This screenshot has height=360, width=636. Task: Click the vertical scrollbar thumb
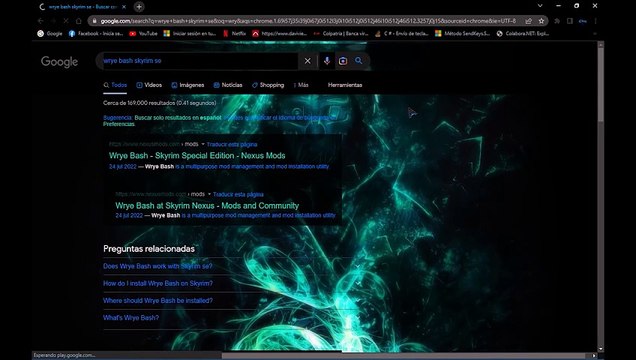click(601, 84)
